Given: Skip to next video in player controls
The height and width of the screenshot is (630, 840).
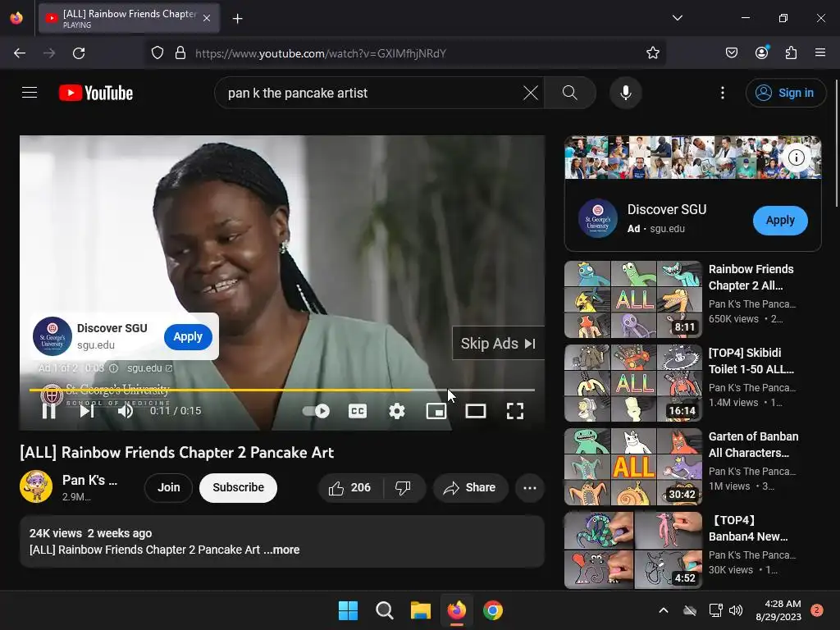Looking at the screenshot, I should [x=87, y=411].
